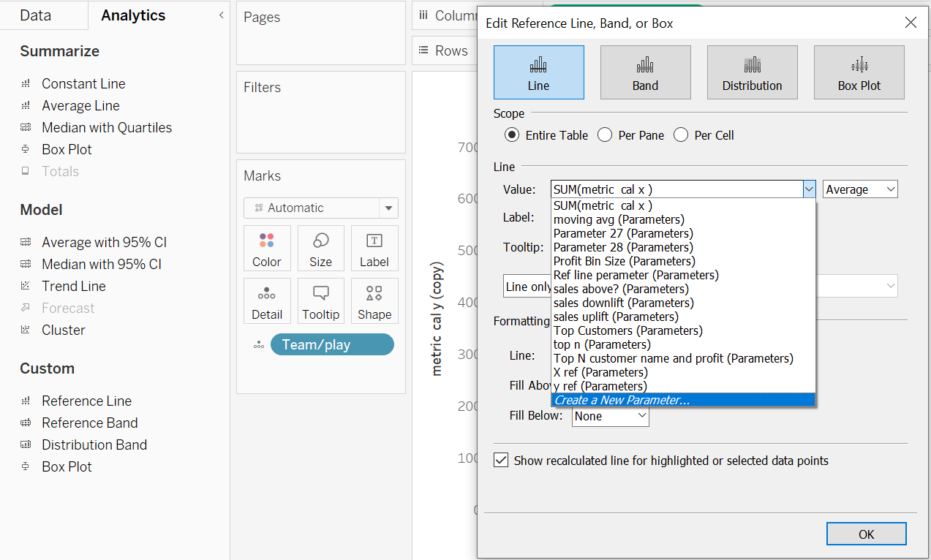This screenshot has height=560, width=931.
Task: Click the Size marks card icon
Action: click(x=320, y=249)
